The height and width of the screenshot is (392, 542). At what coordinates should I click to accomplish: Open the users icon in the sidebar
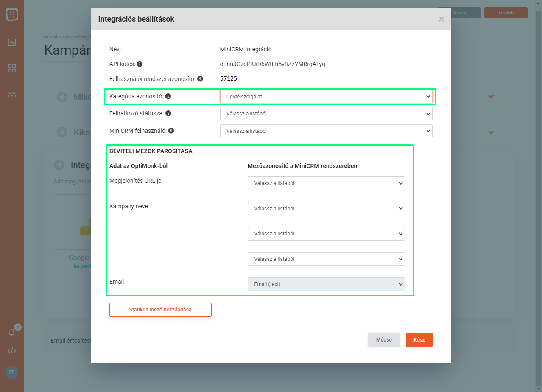(12, 94)
